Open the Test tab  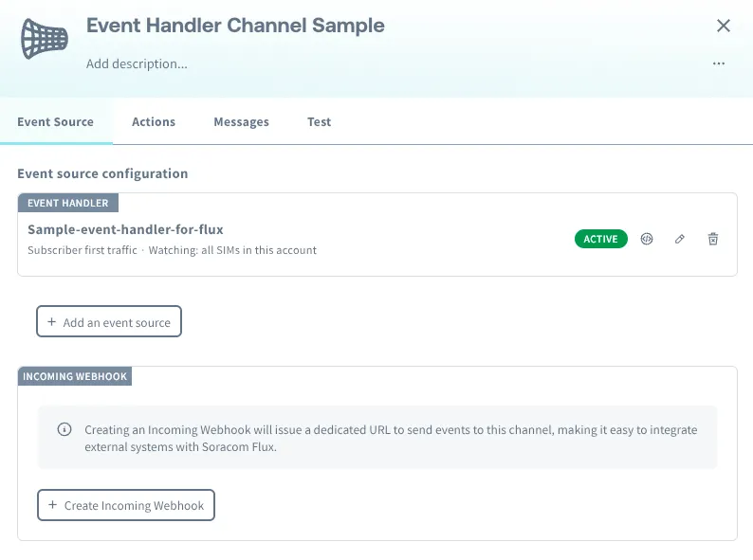319,122
